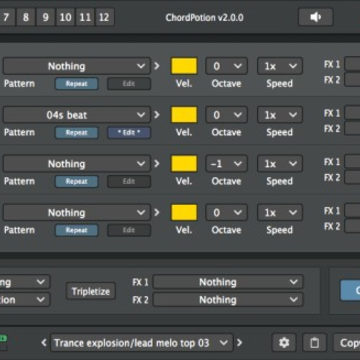Image resolution: width=360 pixels, height=360 pixels.
Task: Click next-pattern arrow beside 04s beat
Action: [x=156, y=115]
